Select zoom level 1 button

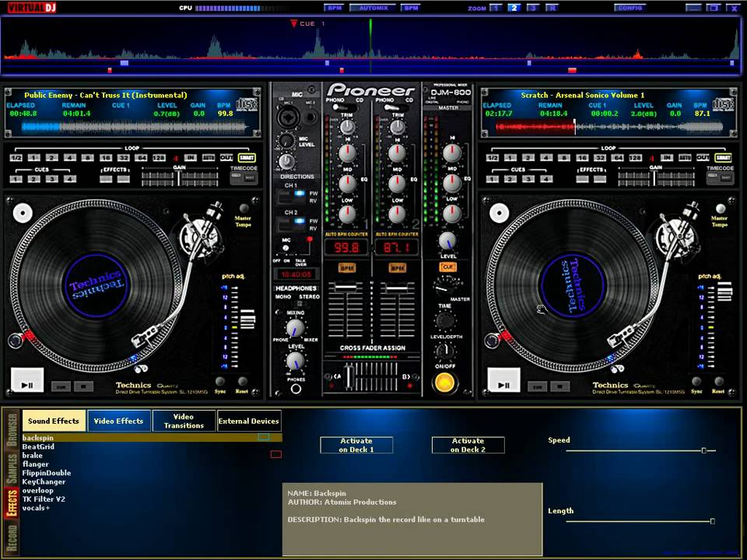pos(496,8)
